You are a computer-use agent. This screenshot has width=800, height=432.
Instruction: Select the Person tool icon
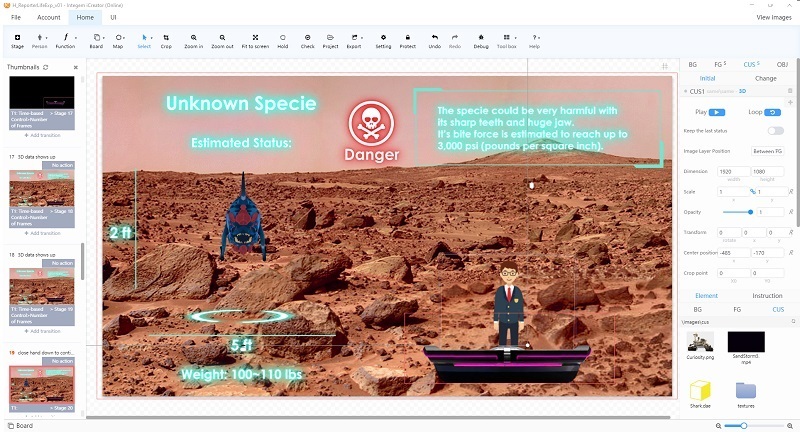coord(39,37)
